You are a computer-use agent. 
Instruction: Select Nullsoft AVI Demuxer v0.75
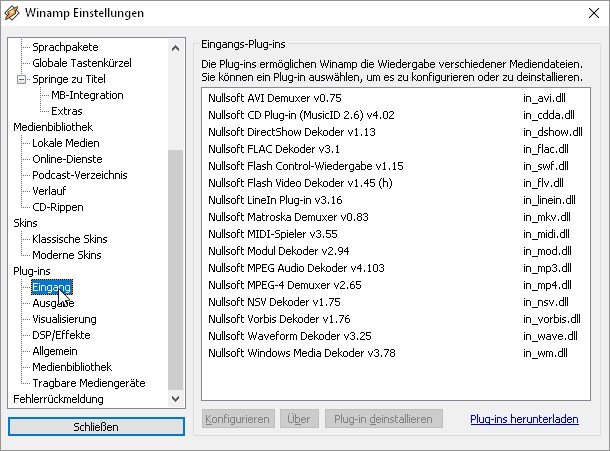point(396,98)
